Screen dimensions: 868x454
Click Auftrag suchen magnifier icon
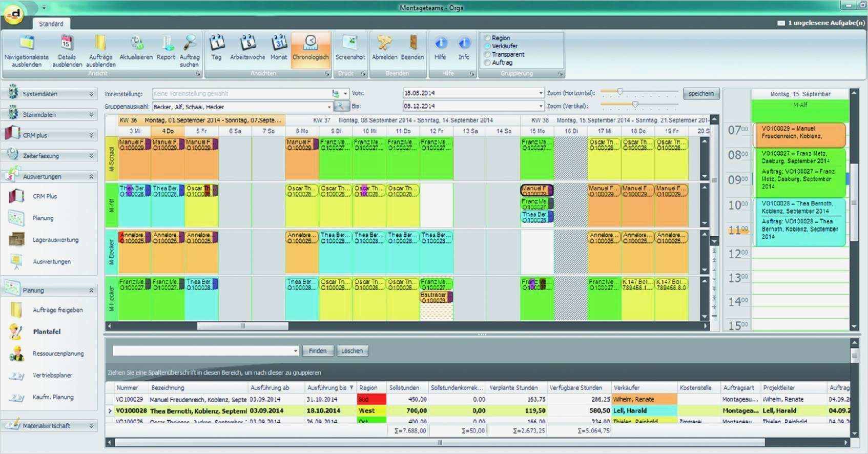click(190, 43)
